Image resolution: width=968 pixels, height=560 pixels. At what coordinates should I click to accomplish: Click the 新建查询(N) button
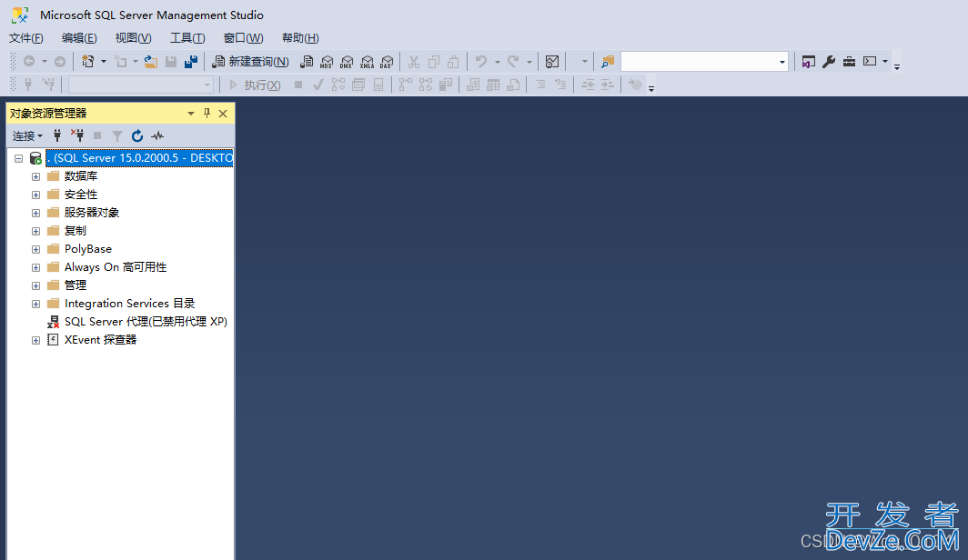[250, 62]
